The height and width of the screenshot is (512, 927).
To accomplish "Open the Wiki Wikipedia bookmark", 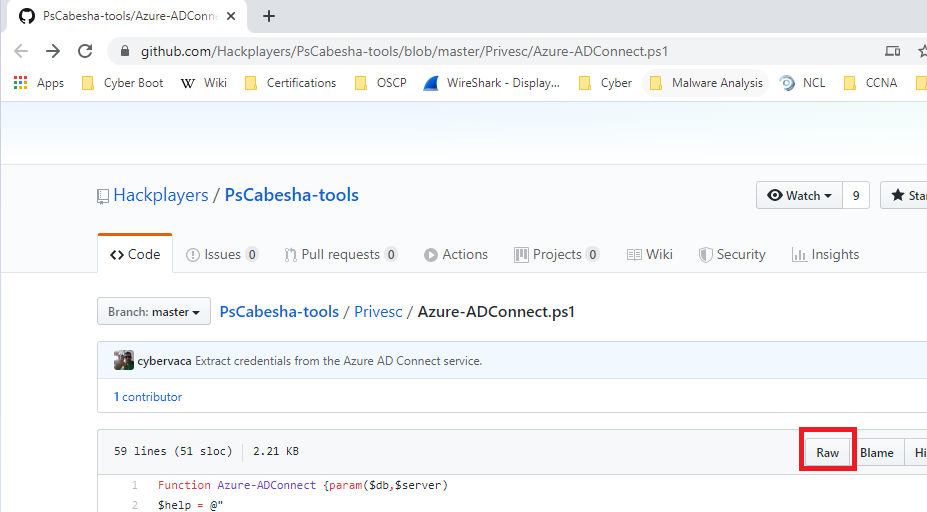I will point(204,83).
